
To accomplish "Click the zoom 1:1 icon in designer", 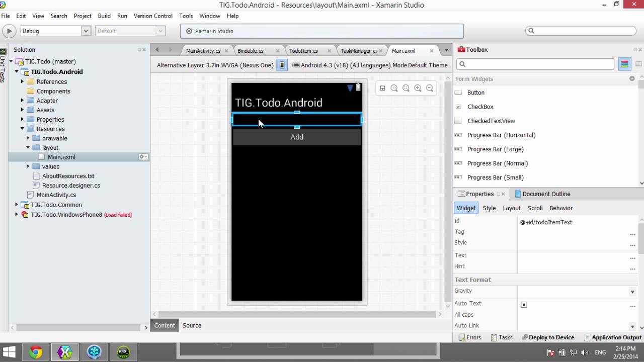I will [394, 88].
